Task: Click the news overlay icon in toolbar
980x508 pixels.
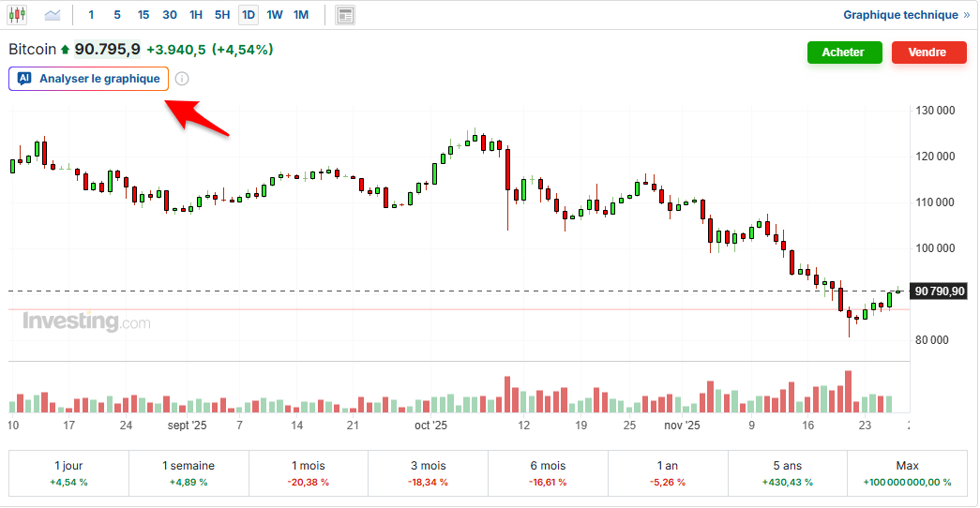Action: click(x=345, y=15)
